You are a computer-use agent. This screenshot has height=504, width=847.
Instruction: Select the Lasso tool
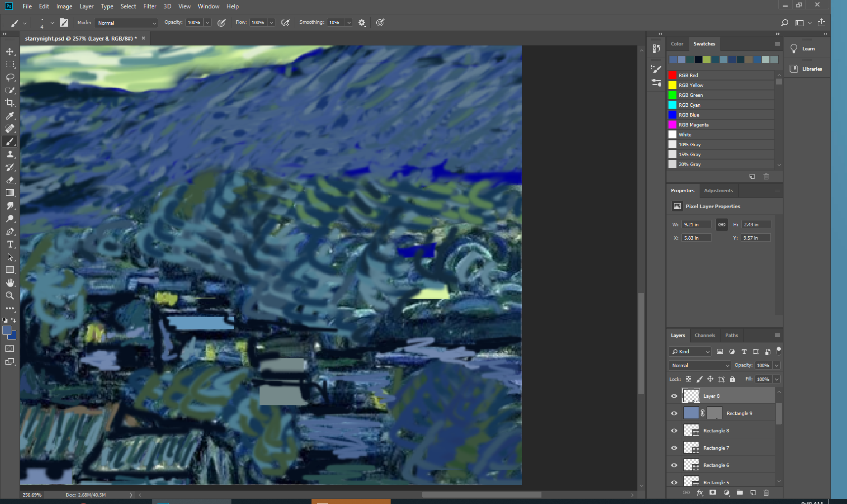coord(10,77)
